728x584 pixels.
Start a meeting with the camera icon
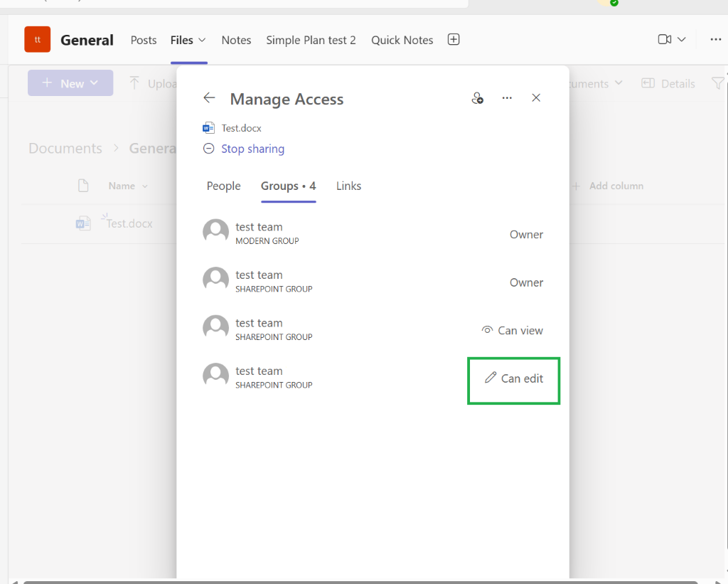tap(665, 40)
